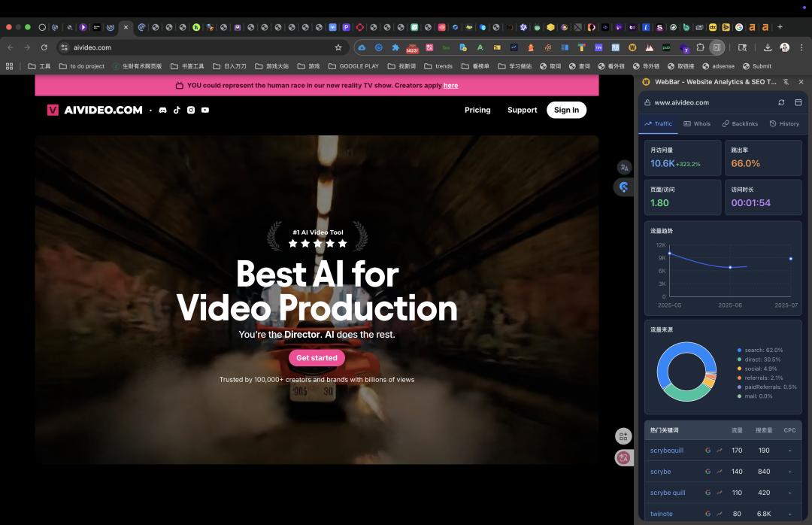Open the '工具' bookmark folder
Viewport: 812px width, 525px height.
[39, 66]
